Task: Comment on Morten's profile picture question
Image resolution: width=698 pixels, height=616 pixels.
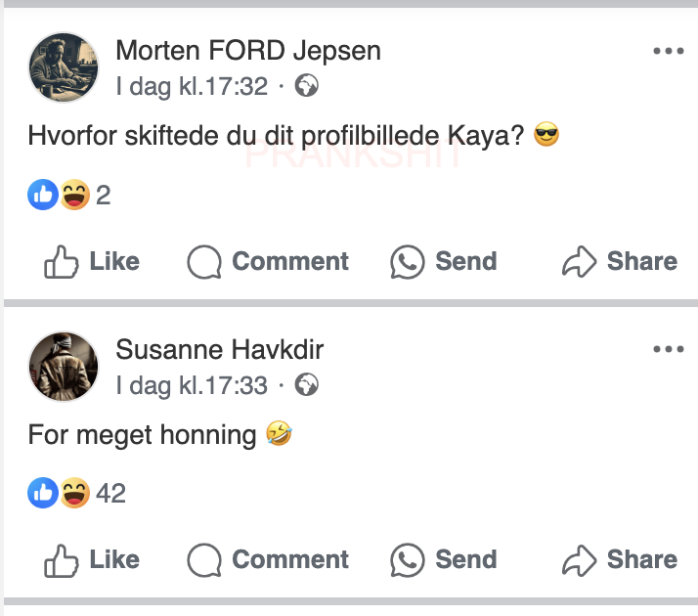Action: coord(268,261)
